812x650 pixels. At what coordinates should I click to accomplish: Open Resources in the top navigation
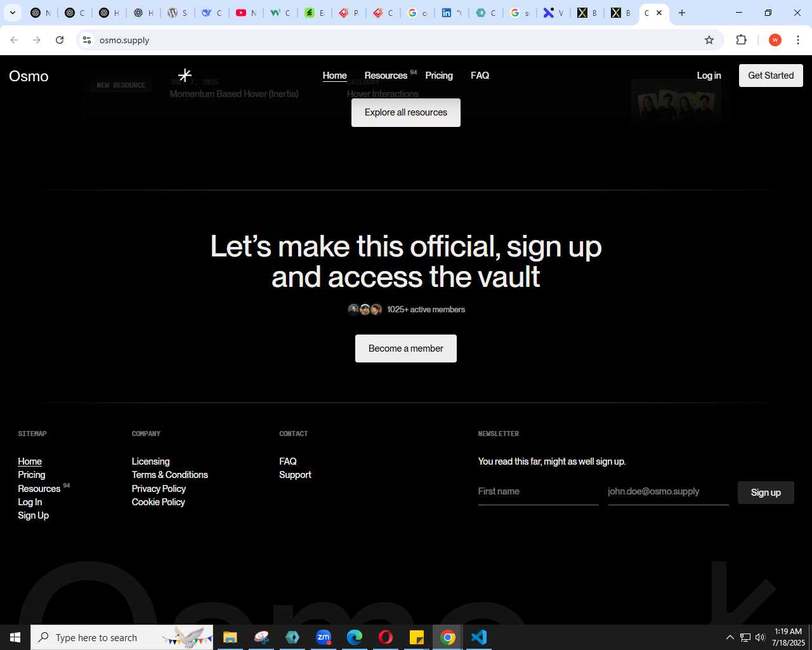coord(386,76)
